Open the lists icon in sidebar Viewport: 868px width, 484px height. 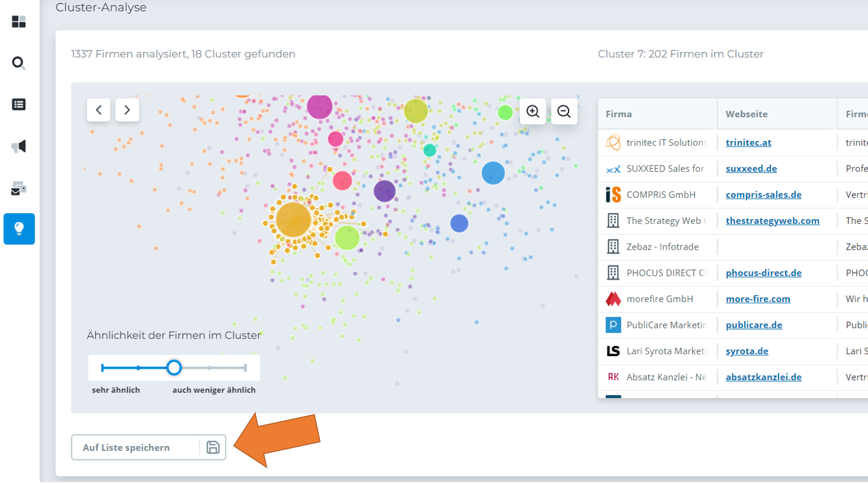pos(19,104)
